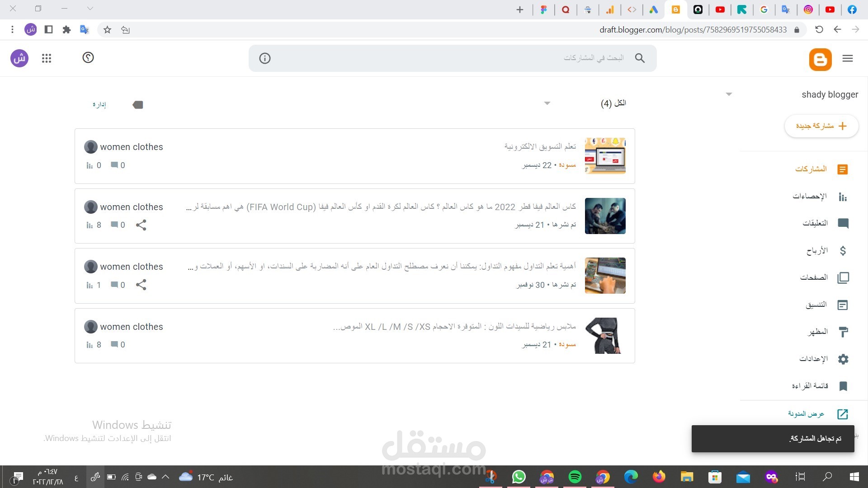Open الإعدادات settings section
Screen dimensions: 868x488
(x=824, y=359)
